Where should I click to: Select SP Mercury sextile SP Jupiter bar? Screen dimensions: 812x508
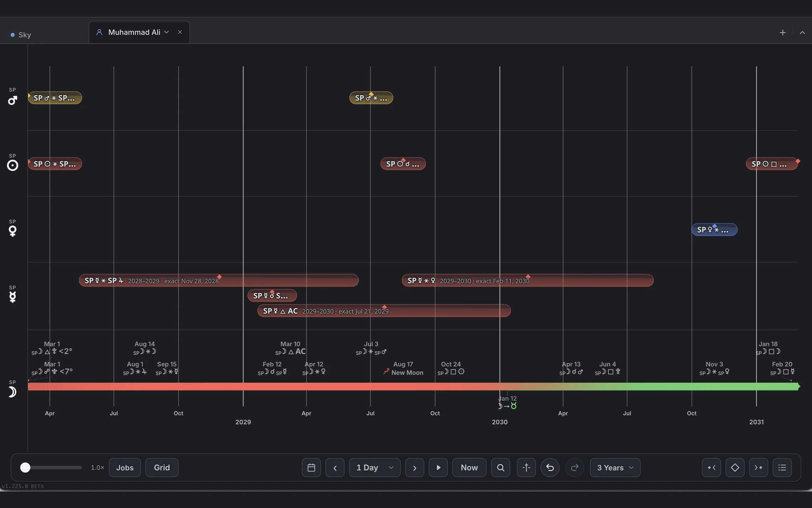click(x=219, y=281)
